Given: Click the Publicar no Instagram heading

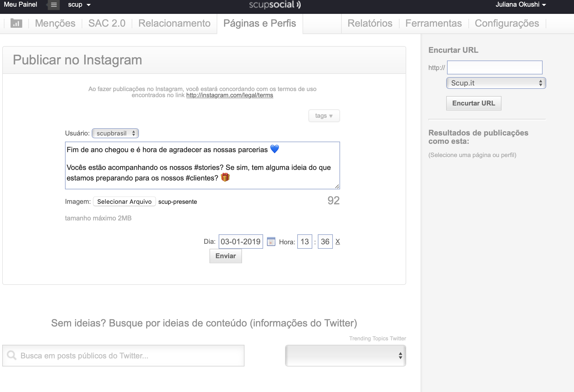Looking at the screenshot, I should (77, 60).
